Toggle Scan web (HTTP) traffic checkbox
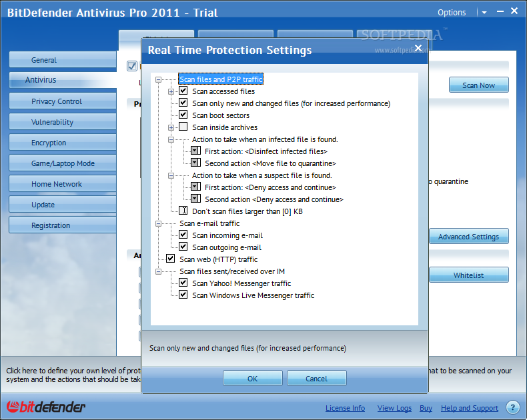Image resolution: width=527 pixels, height=420 pixels. pos(171,259)
